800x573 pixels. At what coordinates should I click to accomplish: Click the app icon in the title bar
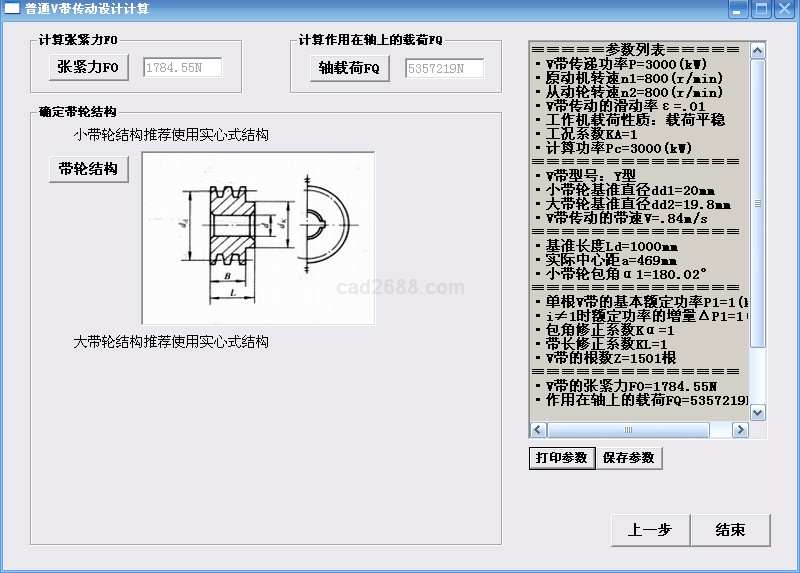tap(12, 9)
